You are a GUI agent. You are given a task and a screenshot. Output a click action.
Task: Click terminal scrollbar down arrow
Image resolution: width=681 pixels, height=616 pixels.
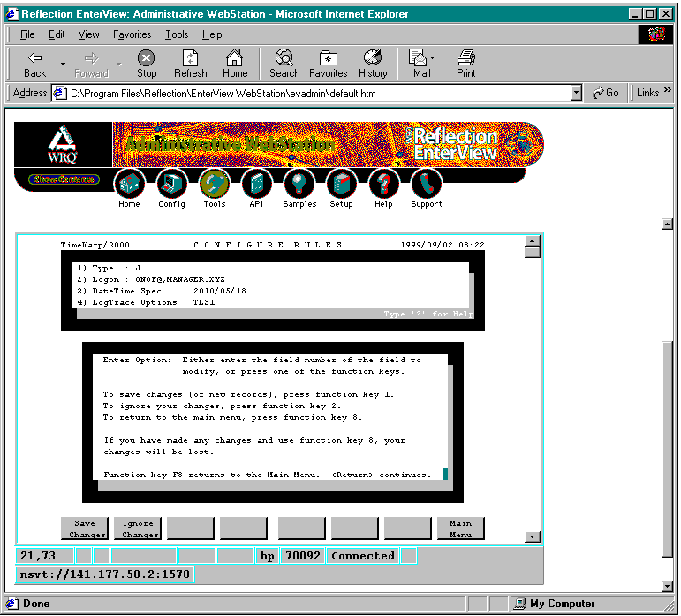coord(532,537)
